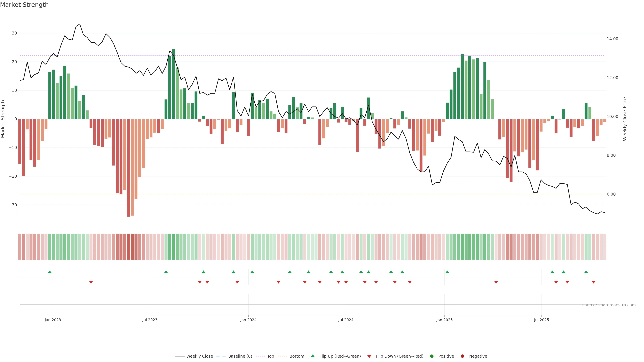Click the Weekly Close Price axis title

coord(625,119)
